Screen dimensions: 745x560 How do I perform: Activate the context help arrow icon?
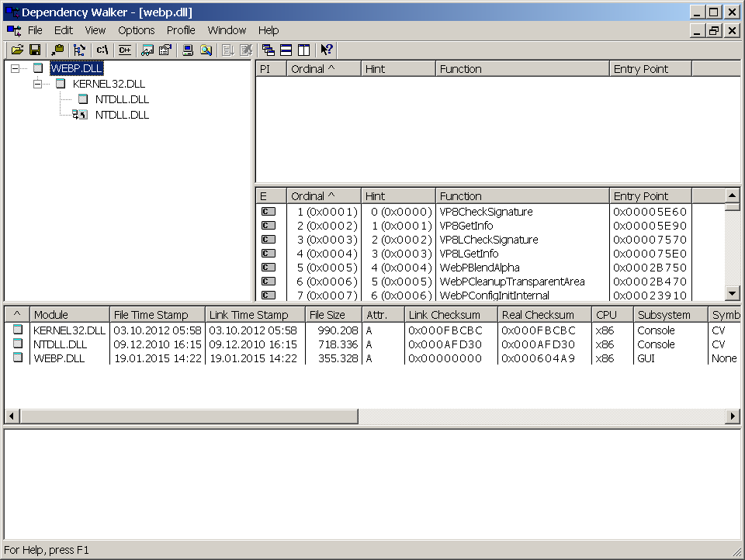tap(327, 50)
